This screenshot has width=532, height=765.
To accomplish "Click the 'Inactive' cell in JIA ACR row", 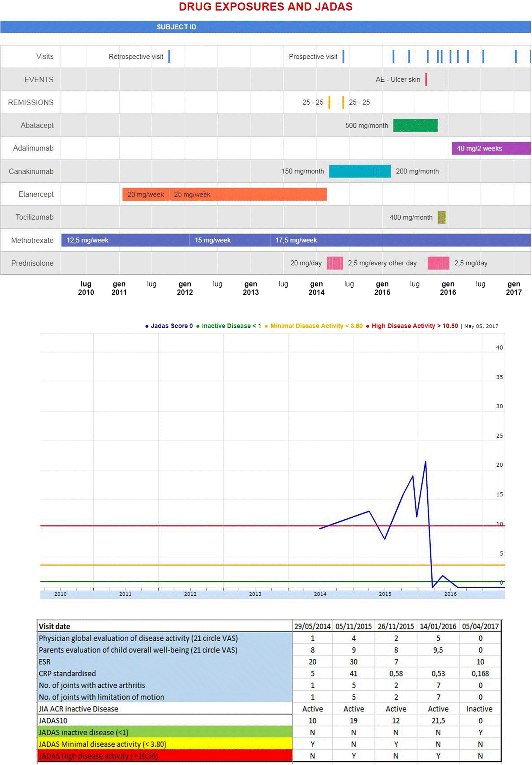I will (x=479, y=709).
